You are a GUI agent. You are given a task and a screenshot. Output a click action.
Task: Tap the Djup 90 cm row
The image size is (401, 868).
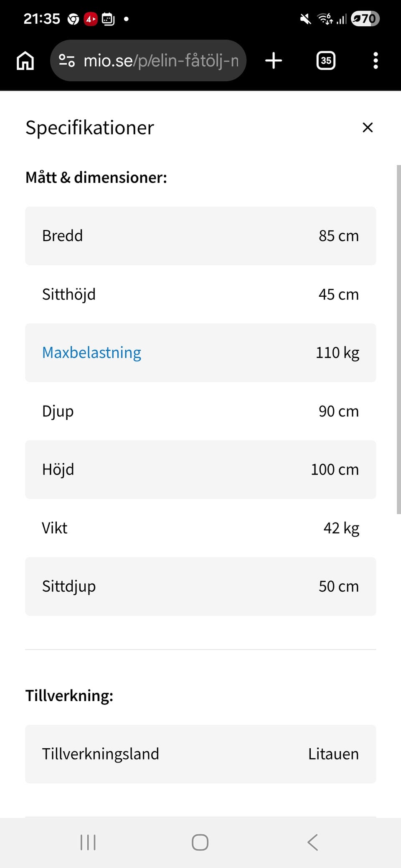click(x=200, y=411)
